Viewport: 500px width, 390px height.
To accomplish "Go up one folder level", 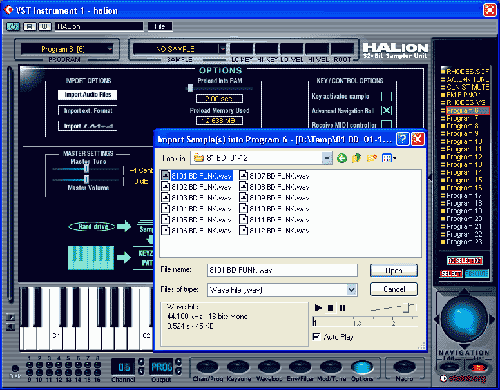I will pyautogui.click(x=356, y=158).
